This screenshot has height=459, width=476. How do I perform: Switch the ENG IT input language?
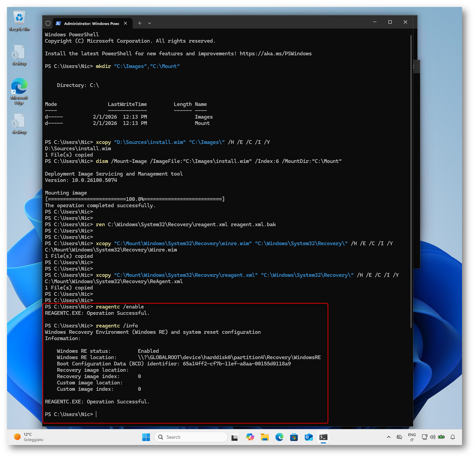[x=412, y=437]
